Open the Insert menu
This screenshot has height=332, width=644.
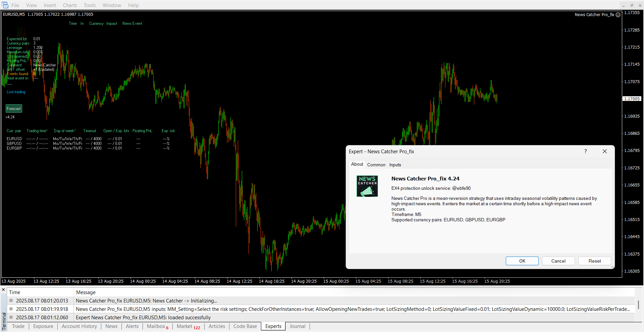[x=50, y=5]
